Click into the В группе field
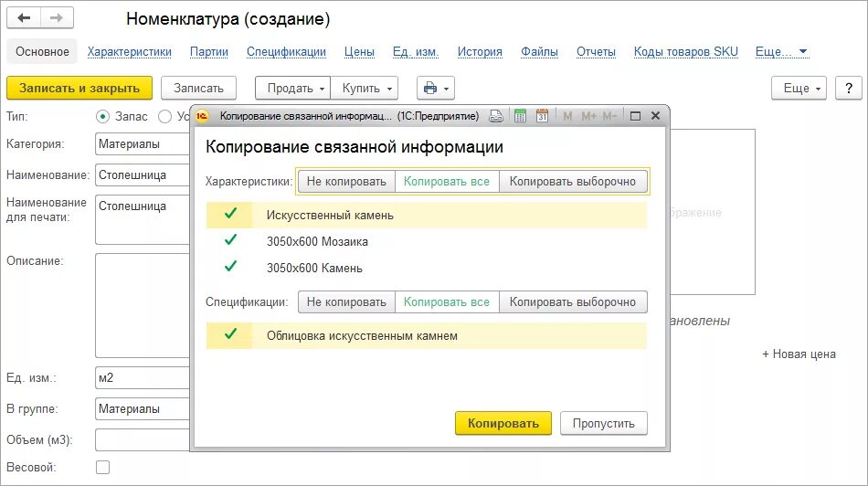 [x=143, y=409]
